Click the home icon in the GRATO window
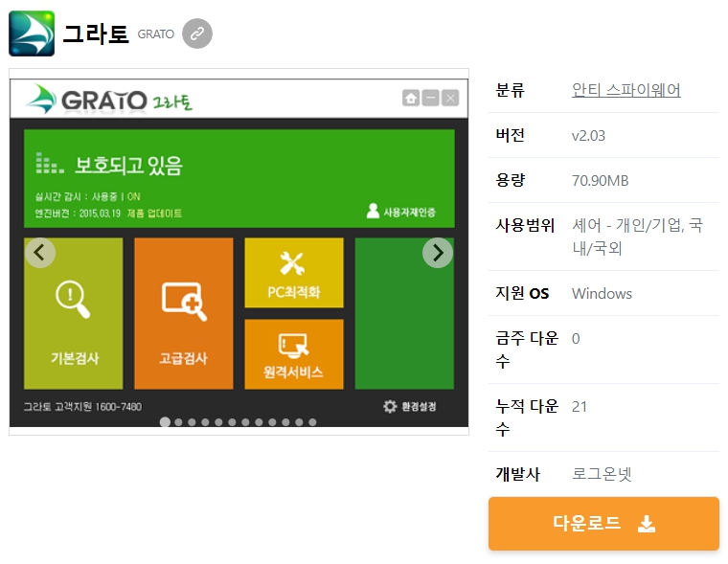Image resolution: width=728 pixels, height=564 pixels. click(411, 98)
